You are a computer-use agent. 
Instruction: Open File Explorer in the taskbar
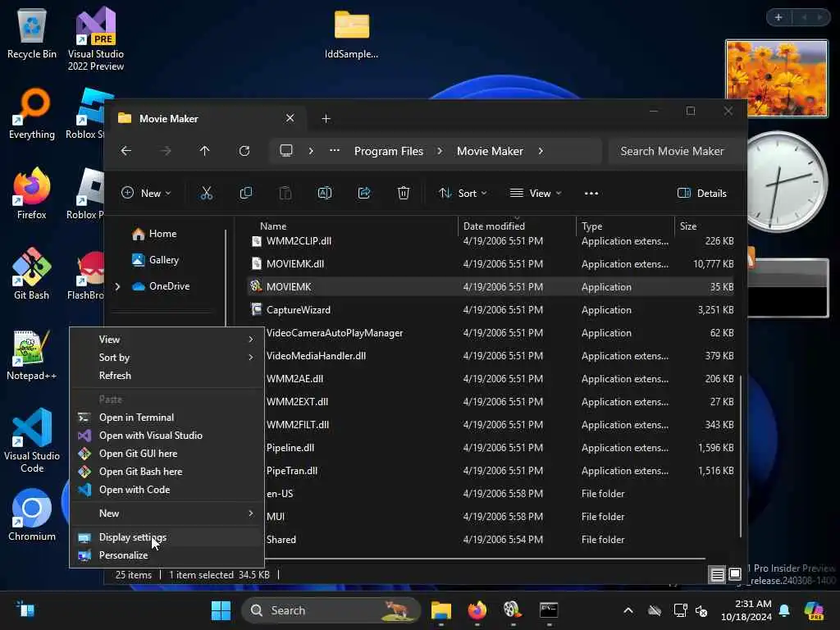441,610
